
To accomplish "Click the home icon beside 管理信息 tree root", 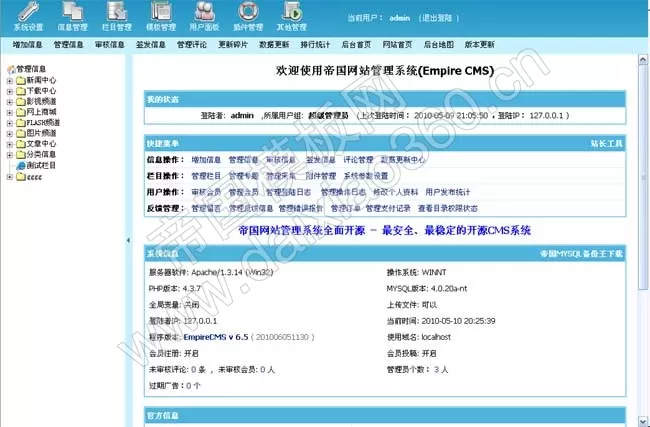I will (11, 69).
